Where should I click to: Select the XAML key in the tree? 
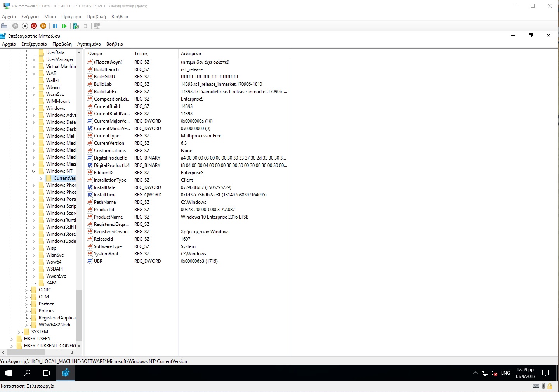point(52,283)
